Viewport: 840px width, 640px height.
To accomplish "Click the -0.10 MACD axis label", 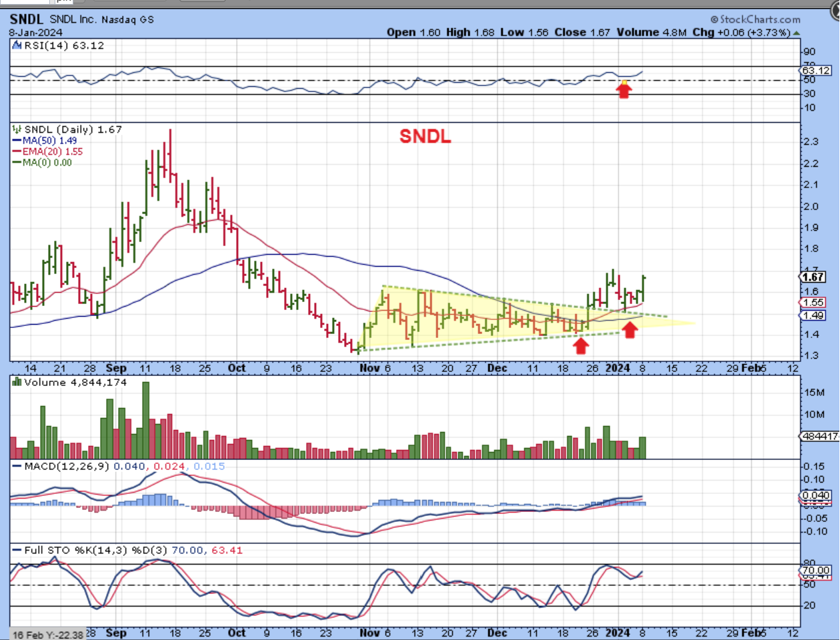I will [x=815, y=531].
